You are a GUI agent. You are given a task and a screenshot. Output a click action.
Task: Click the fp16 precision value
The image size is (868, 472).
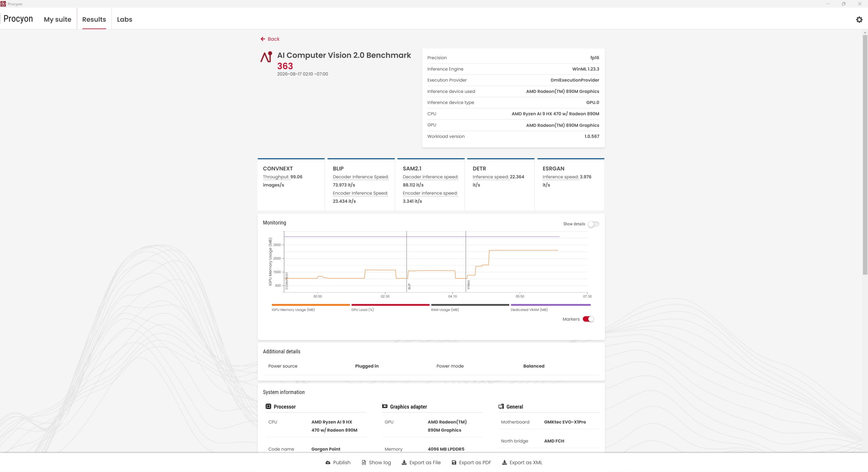pyautogui.click(x=594, y=58)
